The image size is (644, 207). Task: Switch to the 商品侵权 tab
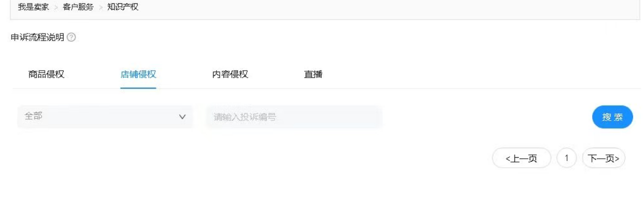click(46, 74)
